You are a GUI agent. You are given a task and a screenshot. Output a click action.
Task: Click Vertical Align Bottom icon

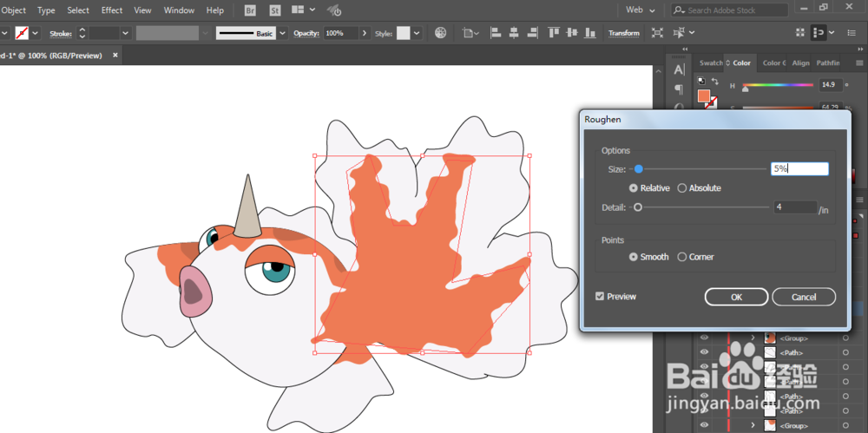590,33
